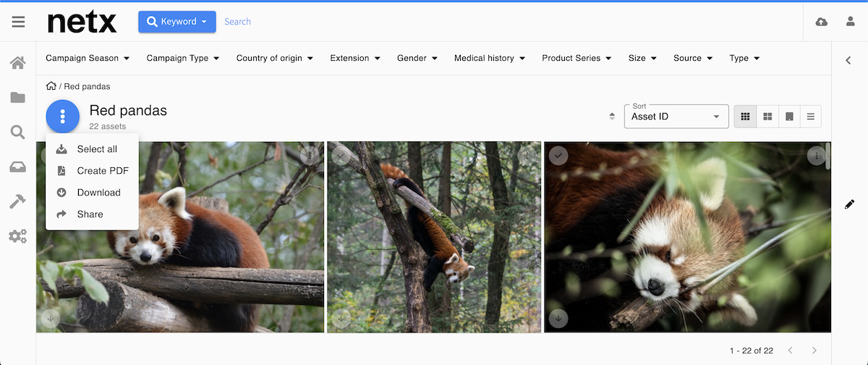The width and height of the screenshot is (868, 365).
Task: Go to the home dashboard in sidebar
Action: 18,63
